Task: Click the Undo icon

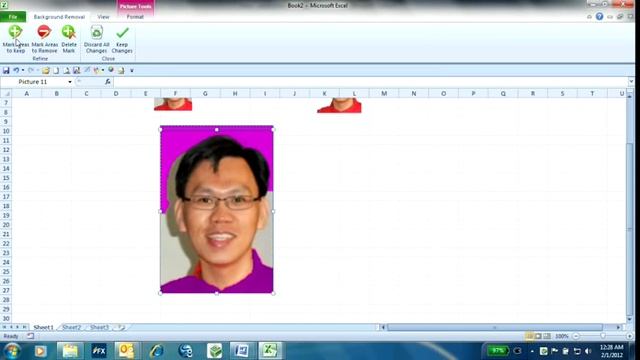Action: [x=16, y=71]
